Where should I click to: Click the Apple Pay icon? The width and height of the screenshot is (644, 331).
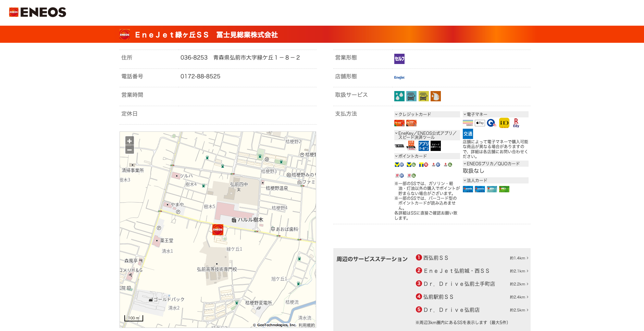point(480,123)
